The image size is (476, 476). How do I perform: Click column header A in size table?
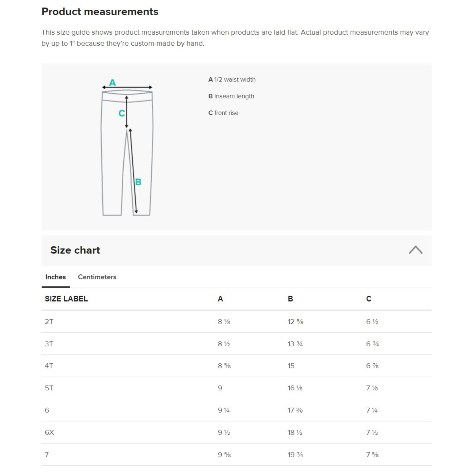click(x=220, y=299)
